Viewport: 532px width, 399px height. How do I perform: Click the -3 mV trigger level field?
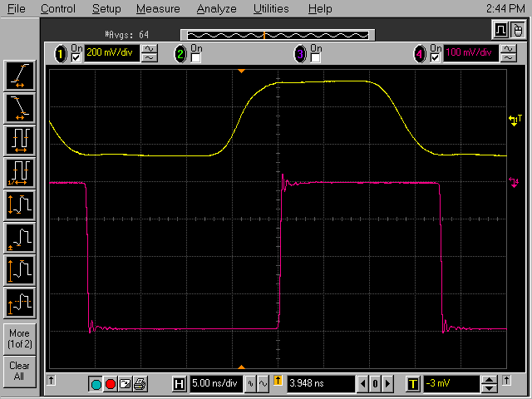(451, 384)
